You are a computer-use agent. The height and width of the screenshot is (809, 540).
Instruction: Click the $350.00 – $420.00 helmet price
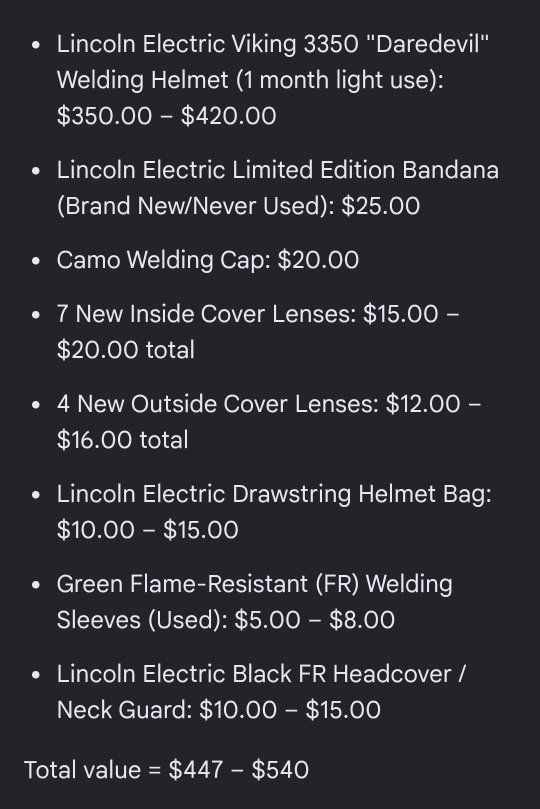(167, 116)
